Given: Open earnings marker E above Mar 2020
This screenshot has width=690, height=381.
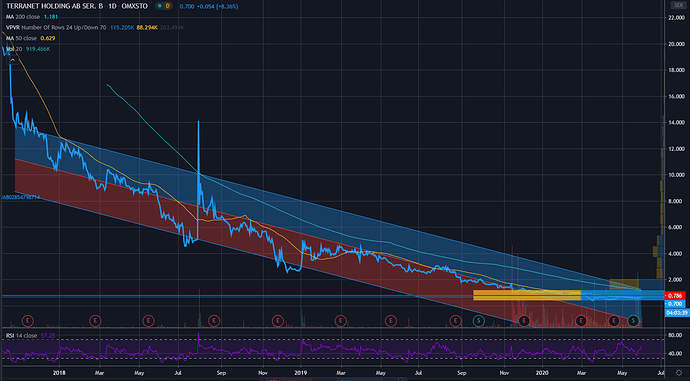Looking at the screenshot, I should pos(581,321).
